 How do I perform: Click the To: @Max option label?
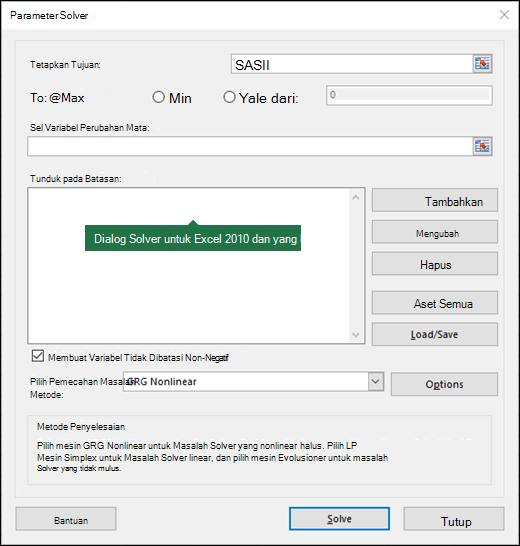[57, 98]
